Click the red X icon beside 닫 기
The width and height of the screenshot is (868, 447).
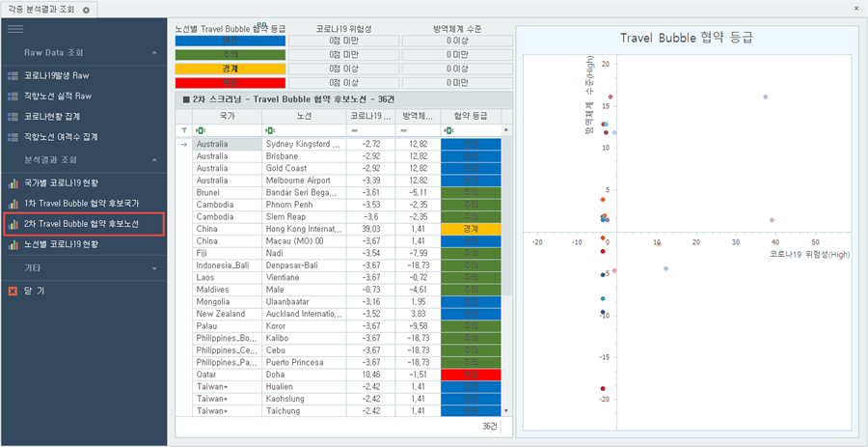[14, 291]
